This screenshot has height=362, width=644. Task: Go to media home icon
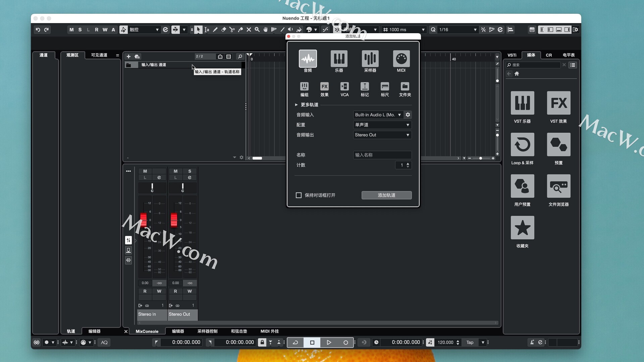517,74
